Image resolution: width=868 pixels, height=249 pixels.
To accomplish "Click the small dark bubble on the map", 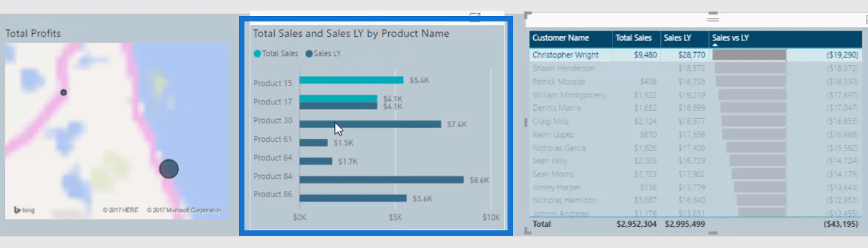I will [x=64, y=92].
